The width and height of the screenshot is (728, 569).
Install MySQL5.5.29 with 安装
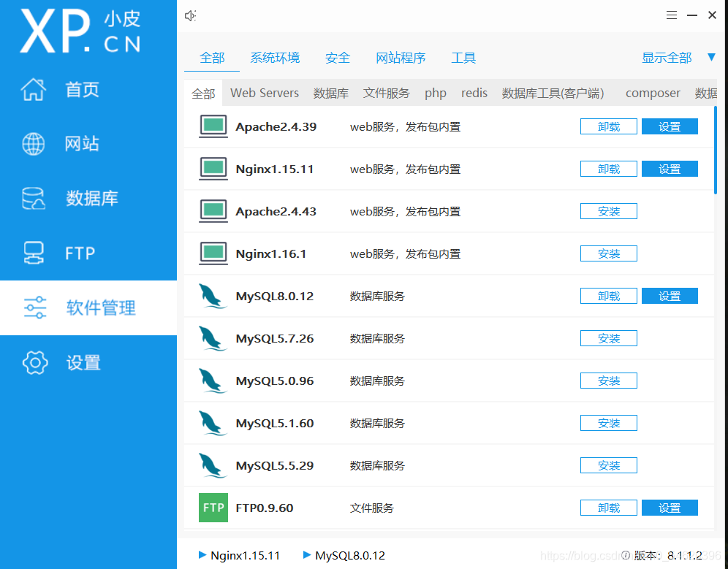pyautogui.click(x=609, y=465)
